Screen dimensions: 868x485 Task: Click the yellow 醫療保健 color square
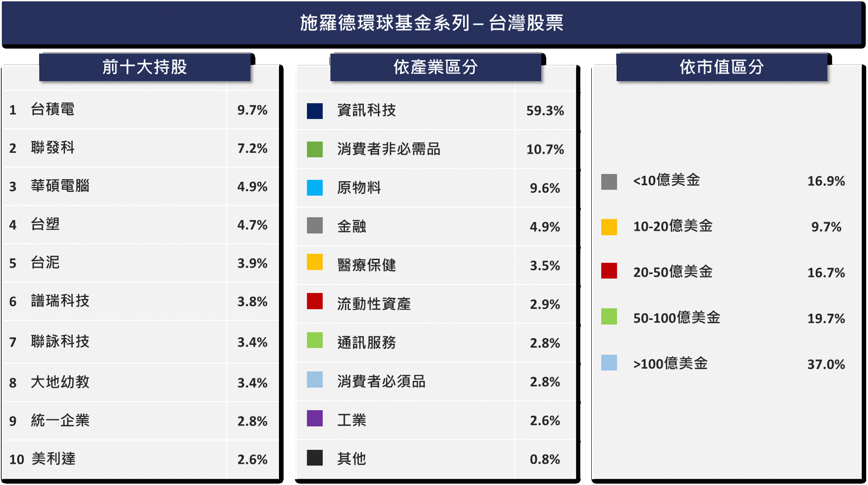point(314,262)
